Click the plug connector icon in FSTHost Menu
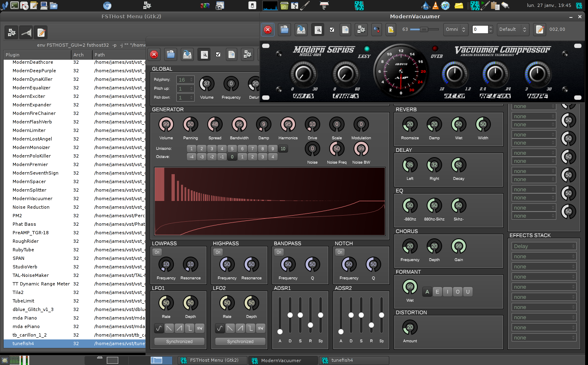 (26, 33)
